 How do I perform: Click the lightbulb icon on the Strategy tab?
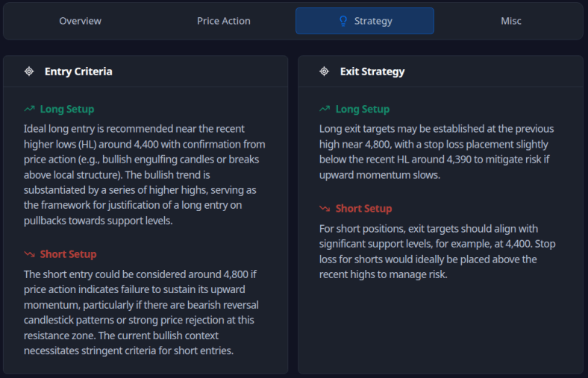[x=343, y=21]
